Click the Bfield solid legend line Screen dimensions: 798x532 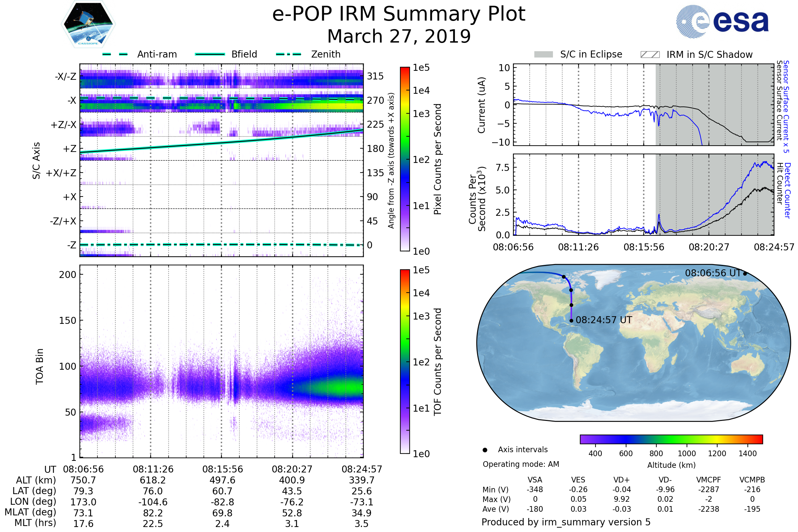210,54
